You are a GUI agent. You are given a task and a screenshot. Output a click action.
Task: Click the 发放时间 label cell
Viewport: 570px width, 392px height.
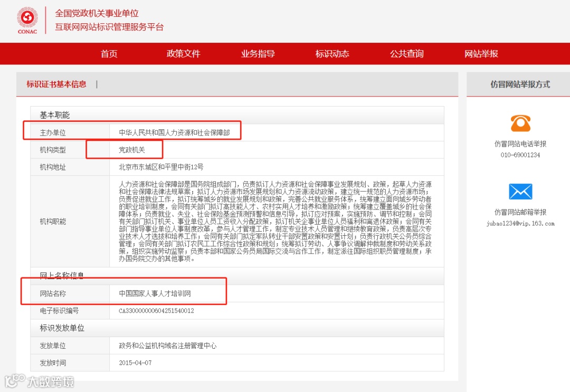(70, 362)
